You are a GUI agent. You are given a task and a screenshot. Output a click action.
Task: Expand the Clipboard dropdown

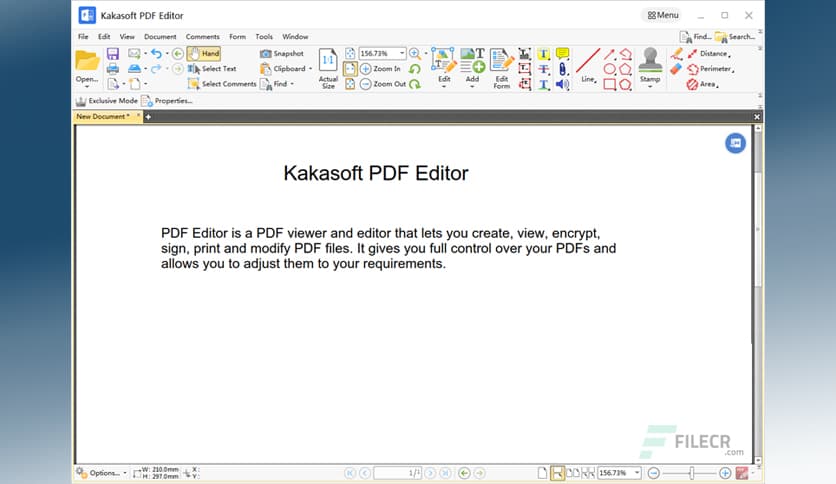(x=310, y=69)
